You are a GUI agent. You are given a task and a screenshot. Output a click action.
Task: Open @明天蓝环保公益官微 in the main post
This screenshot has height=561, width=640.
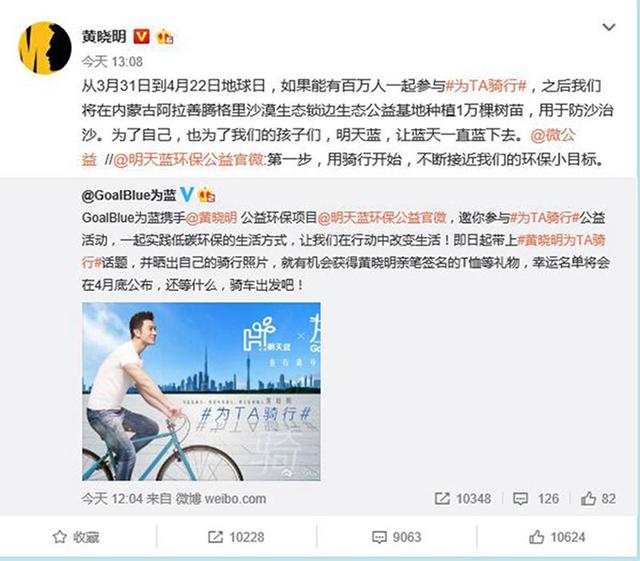189,160
